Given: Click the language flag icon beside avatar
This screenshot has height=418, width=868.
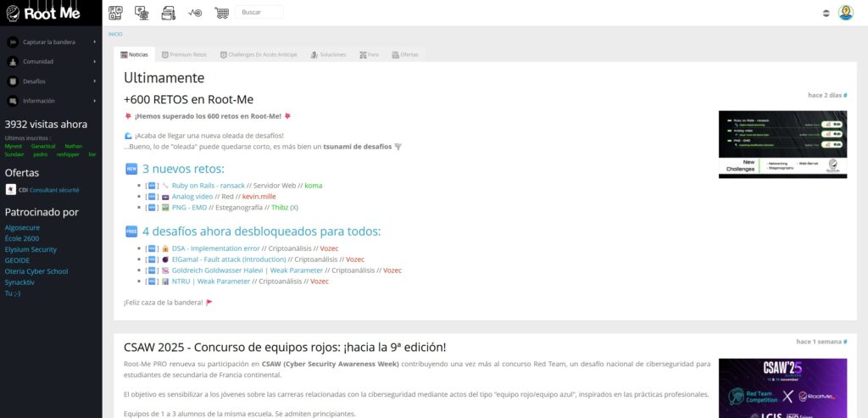Looking at the screenshot, I should pos(826,14).
